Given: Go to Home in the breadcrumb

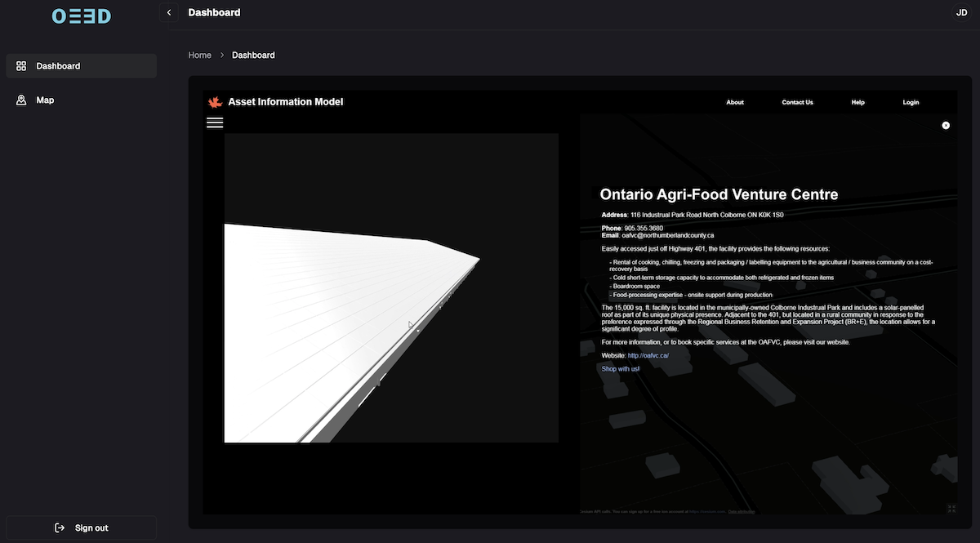Looking at the screenshot, I should click(x=199, y=56).
